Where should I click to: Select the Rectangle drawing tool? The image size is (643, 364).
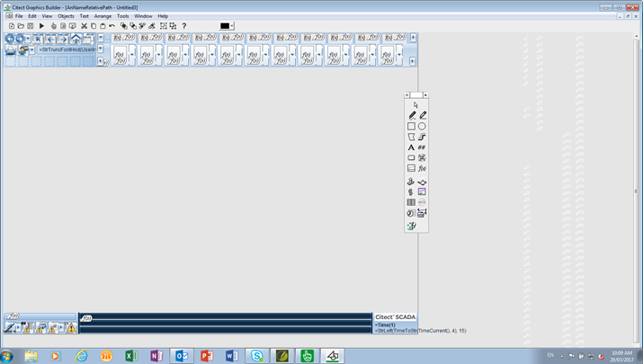tap(412, 127)
